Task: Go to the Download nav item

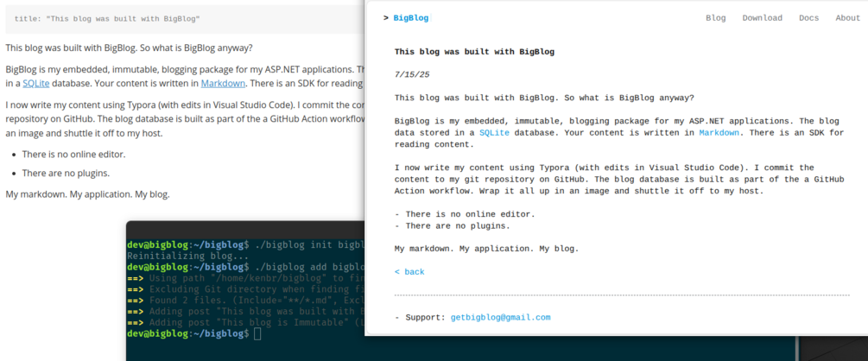Action: click(x=763, y=18)
